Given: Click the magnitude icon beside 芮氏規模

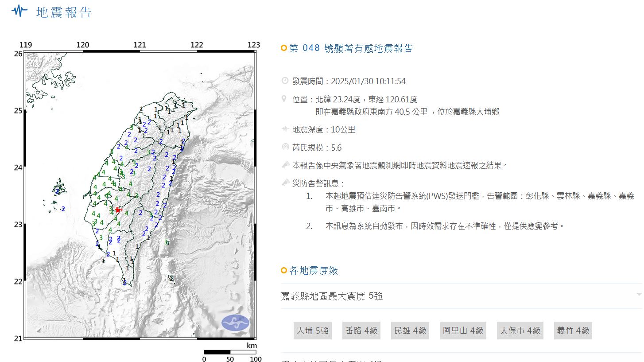Looking at the screenshot, I should tap(285, 147).
